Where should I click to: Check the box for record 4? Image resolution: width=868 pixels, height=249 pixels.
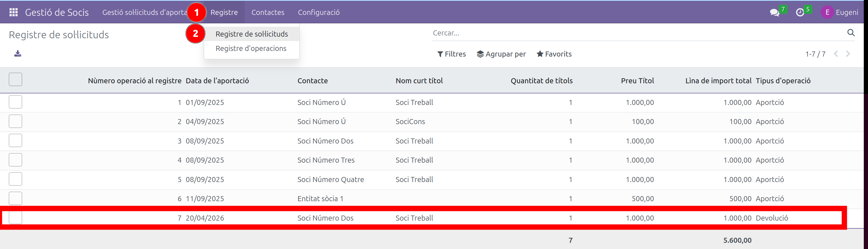(x=15, y=160)
